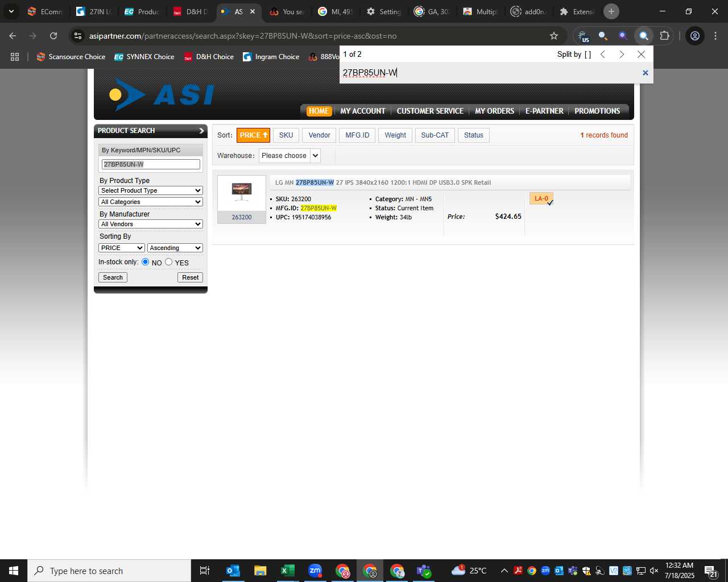Sort results by SKU
The image size is (728, 582).
point(286,135)
